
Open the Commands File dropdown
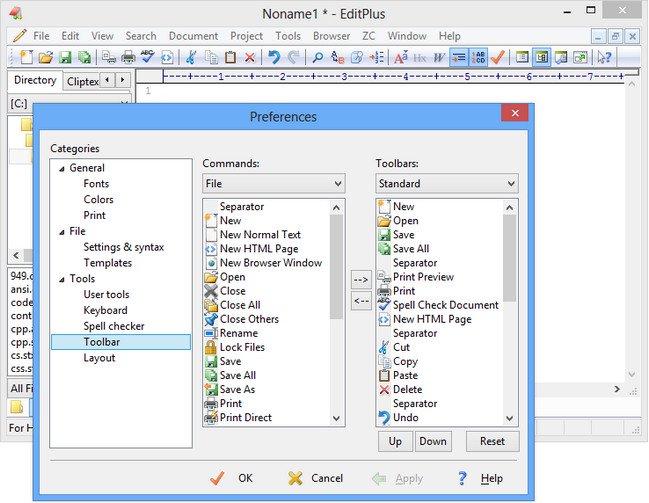tap(273, 184)
